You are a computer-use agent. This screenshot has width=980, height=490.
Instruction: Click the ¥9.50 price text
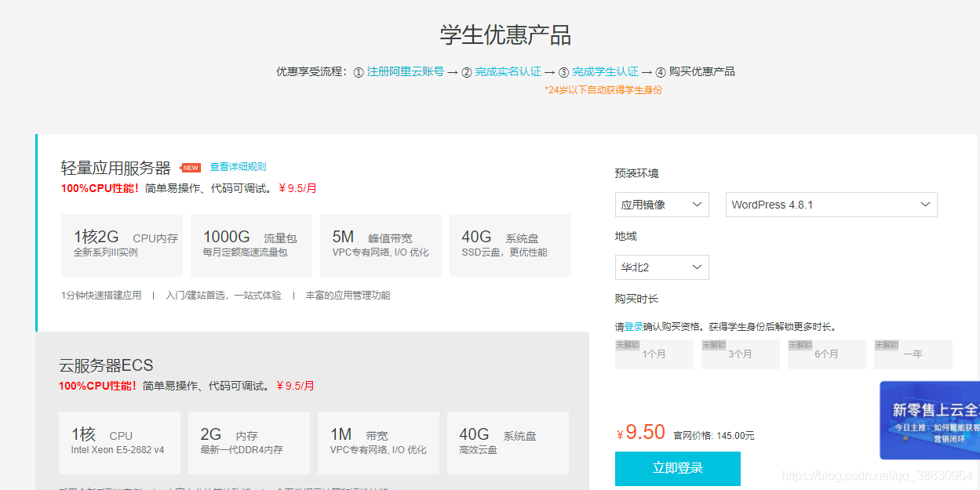click(641, 432)
